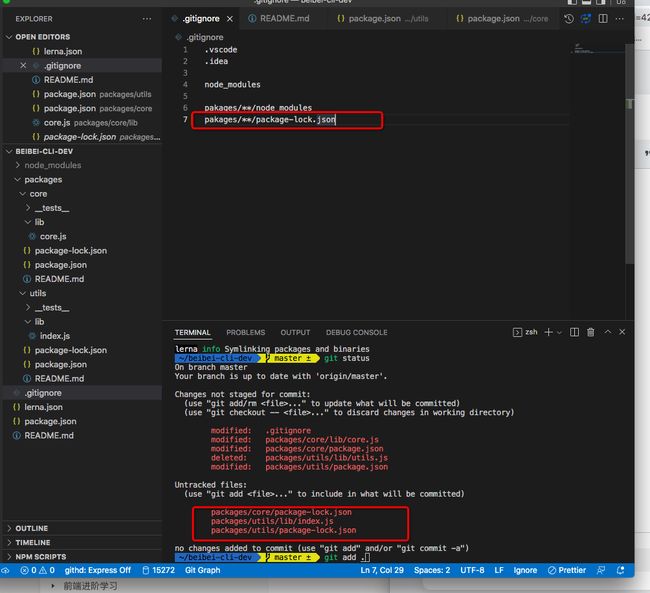Close the terminal panel with X icon
This screenshot has height=593, width=650.
click(624, 332)
